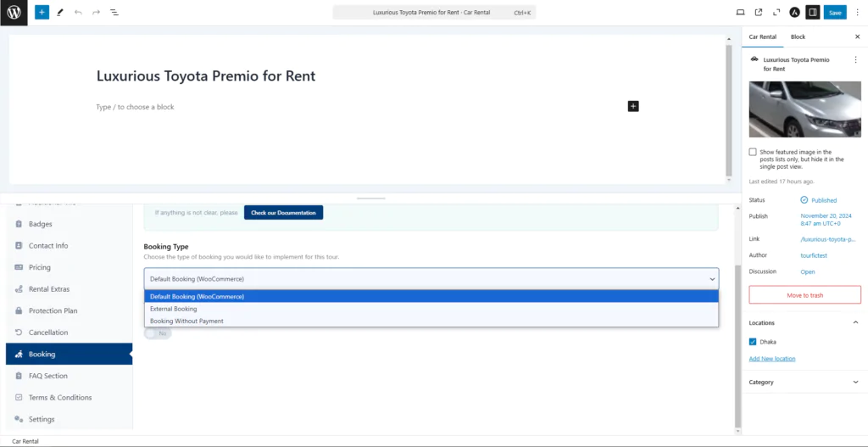
Task: Click the Pricing sidebar icon
Action: click(19, 267)
